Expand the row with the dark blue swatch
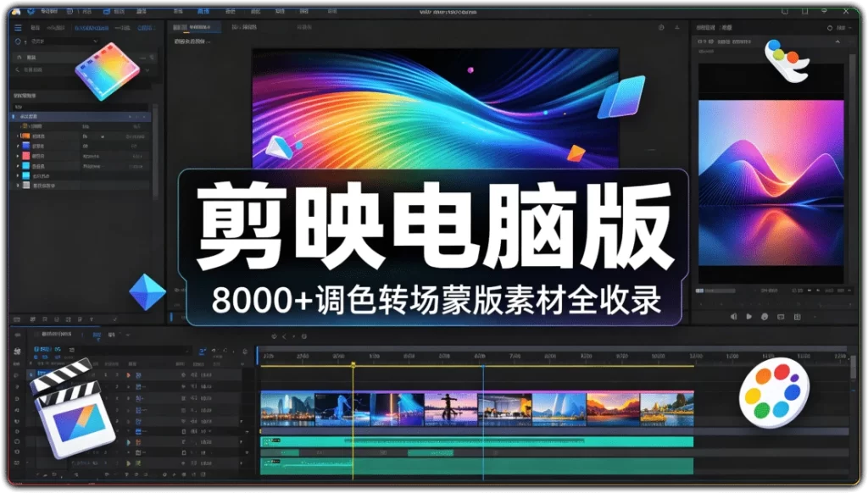The height and width of the screenshot is (493, 868). click(17, 146)
